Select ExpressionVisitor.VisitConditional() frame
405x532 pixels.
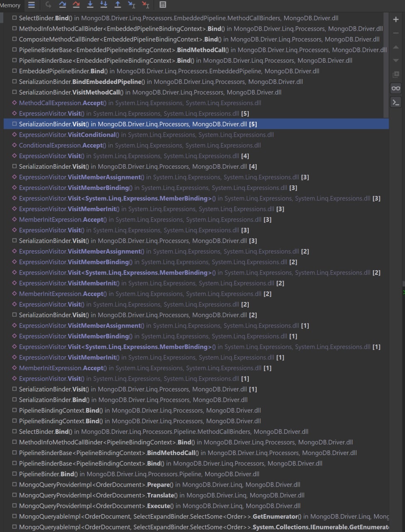click(196, 135)
